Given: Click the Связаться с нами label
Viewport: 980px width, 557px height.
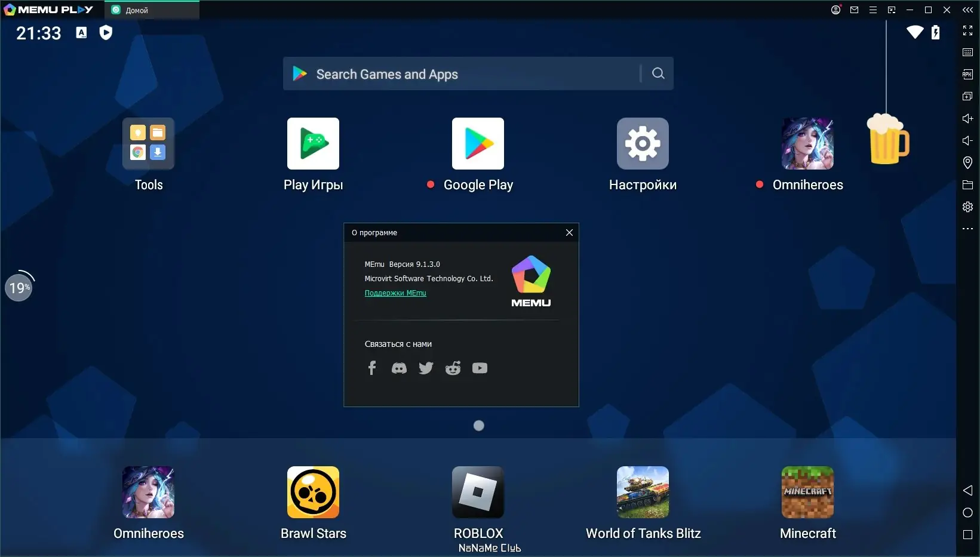Looking at the screenshot, I should coord(398,344).
